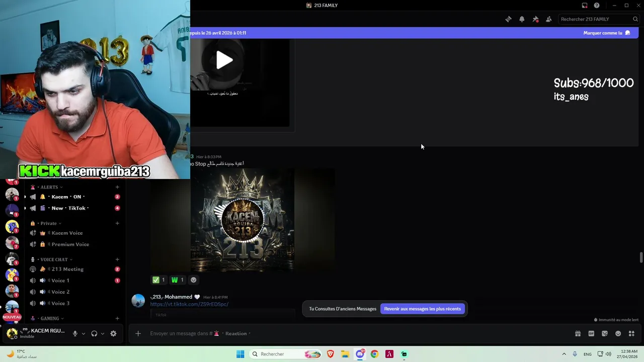Open the gift icon in message bar
Screen dimensions: 644x362
click(578, 333)
